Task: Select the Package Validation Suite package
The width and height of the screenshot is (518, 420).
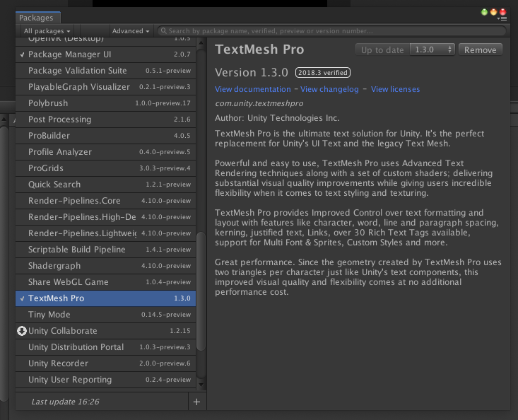Action: pyautogui.click(x=105, y=71)
